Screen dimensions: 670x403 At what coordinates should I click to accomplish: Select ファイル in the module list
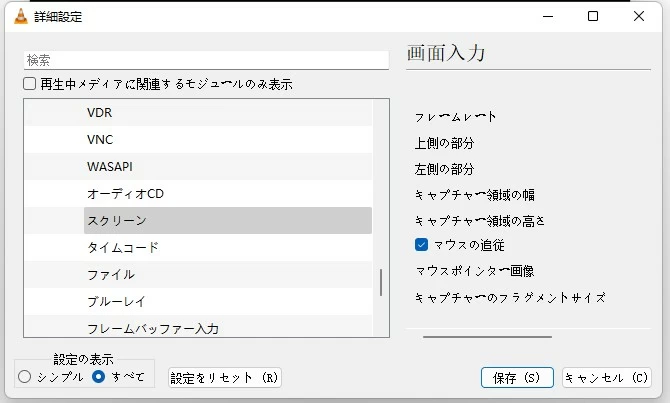110,274
